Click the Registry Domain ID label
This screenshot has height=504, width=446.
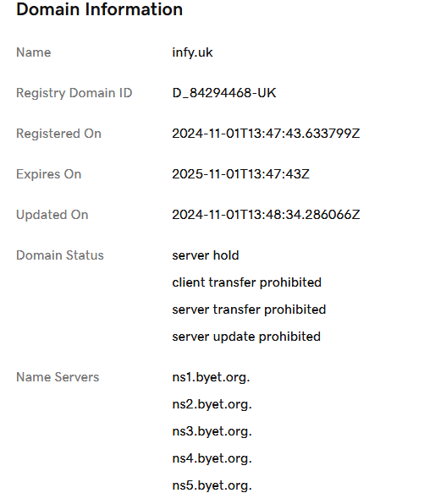[x=74, y=93]
